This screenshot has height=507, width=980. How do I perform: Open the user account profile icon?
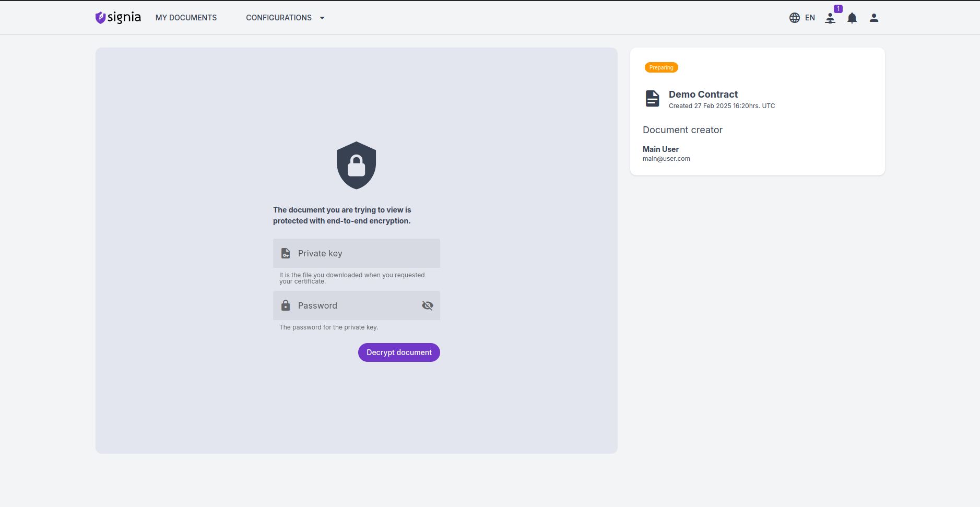pos(874,18)
